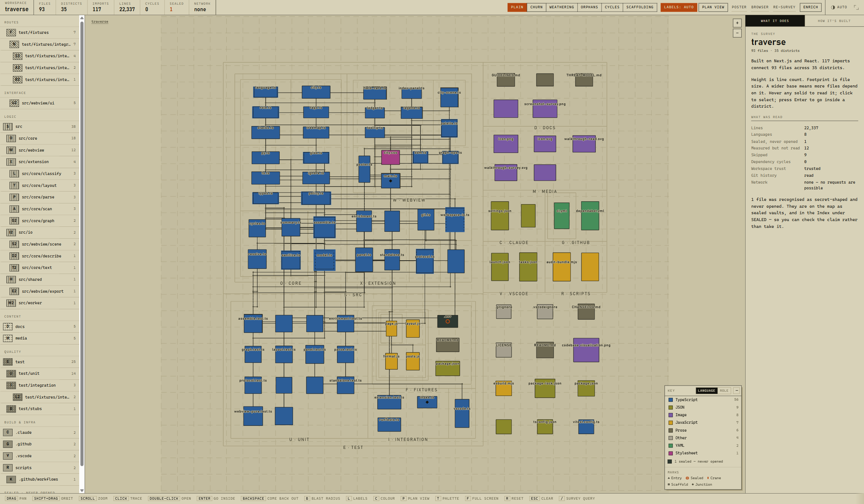
Task: Open the Poster view
Action: pyautogui.click(x=739, y=7)
